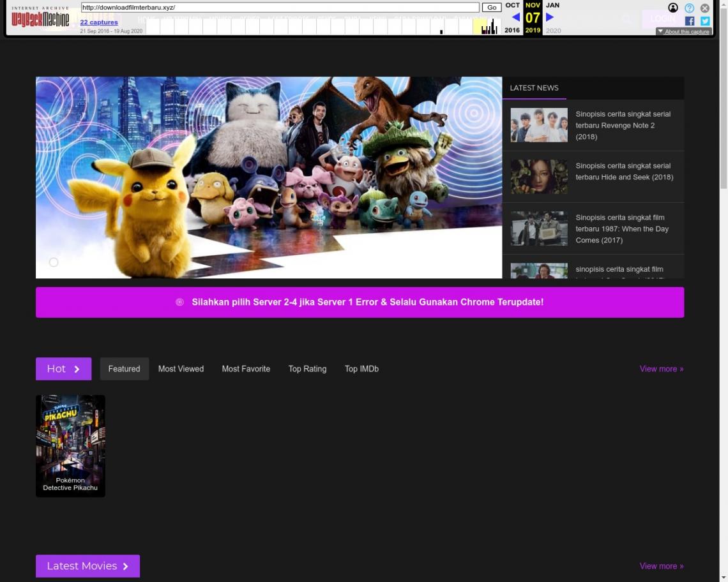Read Sinopisis Revenge Note 2 (2018) article
728x582 pixels.
[x=623, y=125]
